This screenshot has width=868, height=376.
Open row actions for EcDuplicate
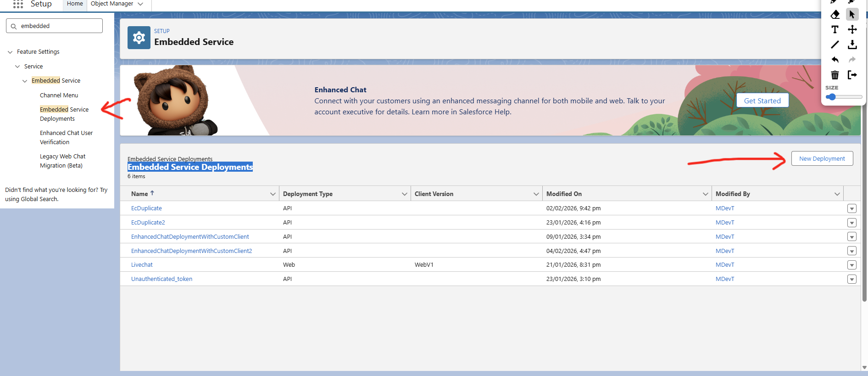coord(852,208)
